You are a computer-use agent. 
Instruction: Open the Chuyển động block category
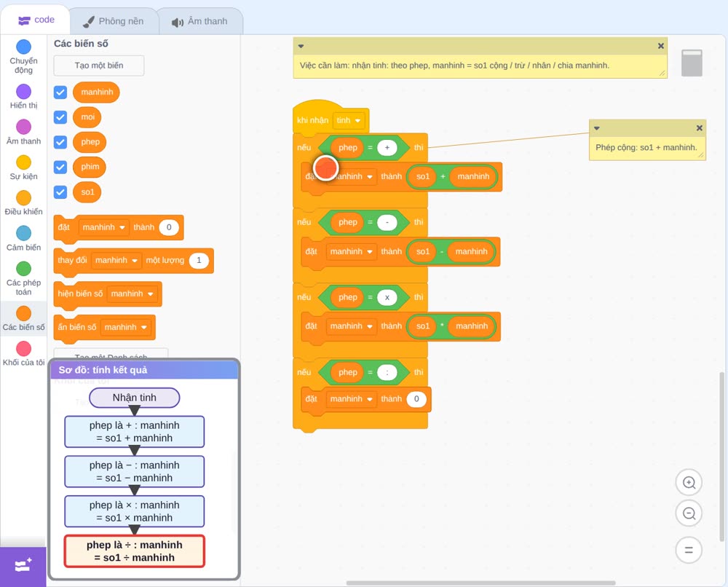pos(23,56)
